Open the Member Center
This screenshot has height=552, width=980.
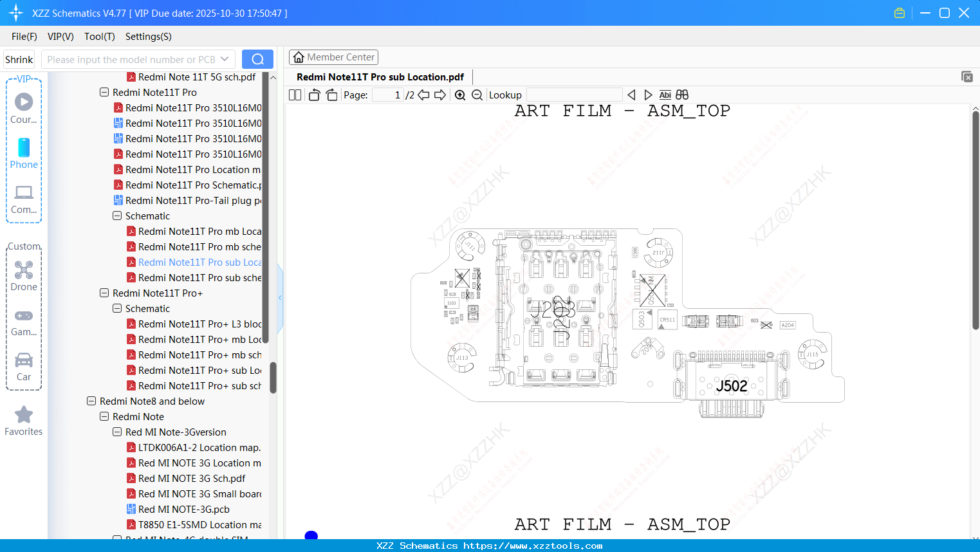point(333,57)
